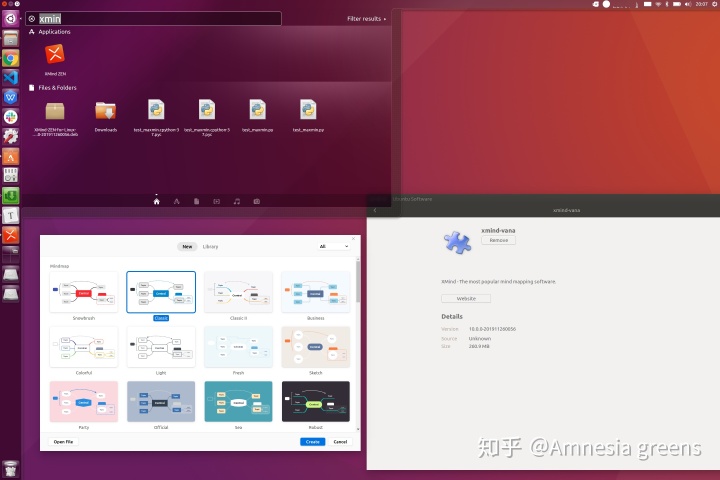
Task: Open the text editor T icon in launcher
Action: pos(10,215)
